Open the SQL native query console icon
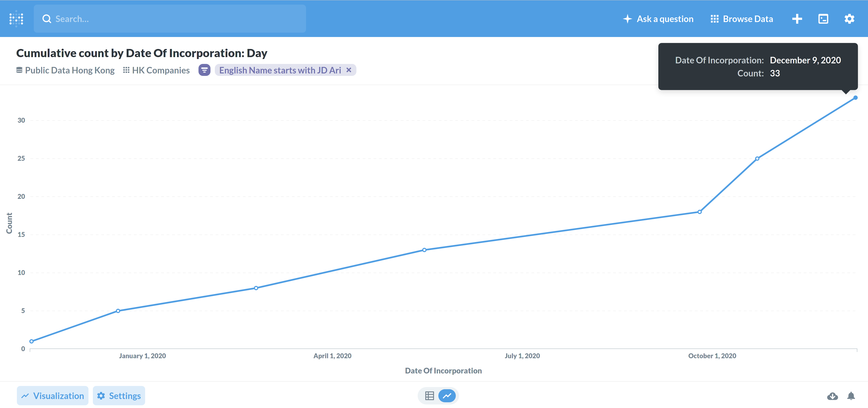This screenshot has width=868, height=408. point(823,19)
